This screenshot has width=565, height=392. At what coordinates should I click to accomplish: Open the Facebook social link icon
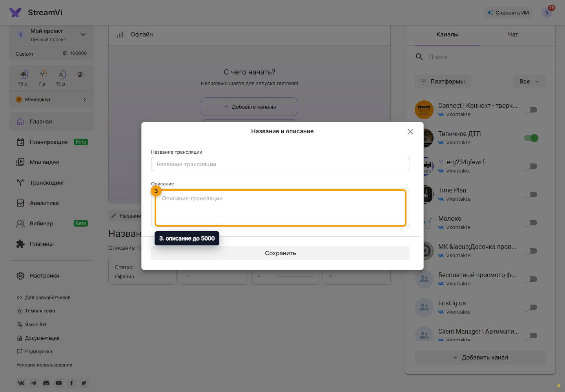point(71,383)
